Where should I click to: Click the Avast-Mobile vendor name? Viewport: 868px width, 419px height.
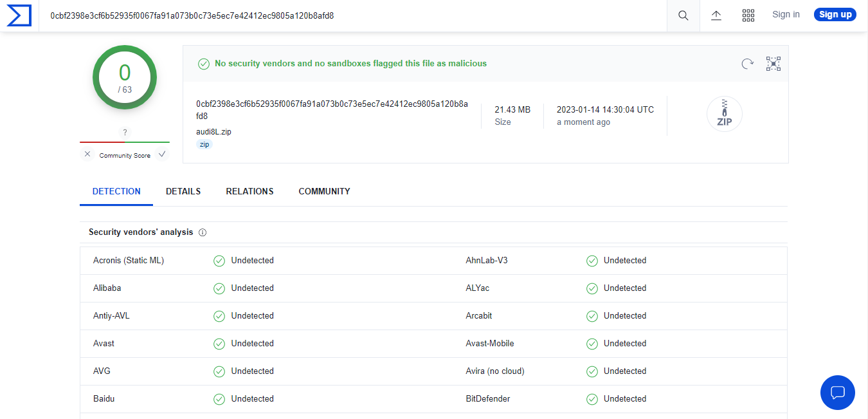click(x=490, y=344)
